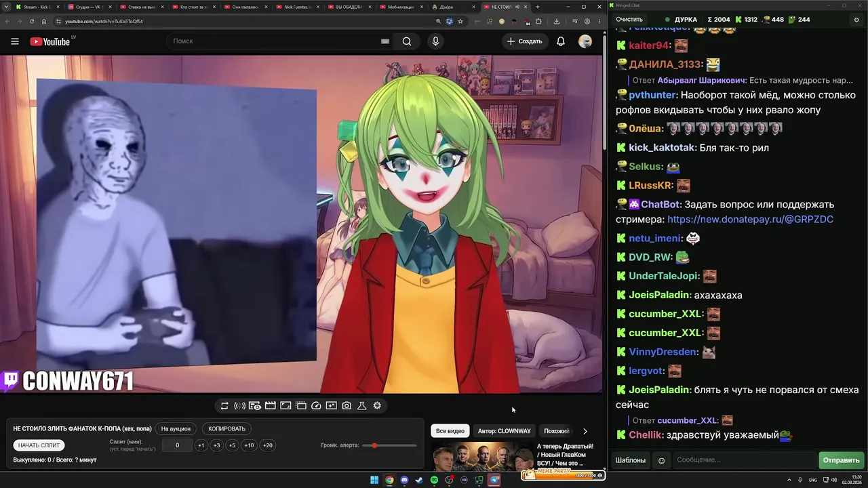
Task: Open Spotify from the taskbar
Action: pos(435,481)
